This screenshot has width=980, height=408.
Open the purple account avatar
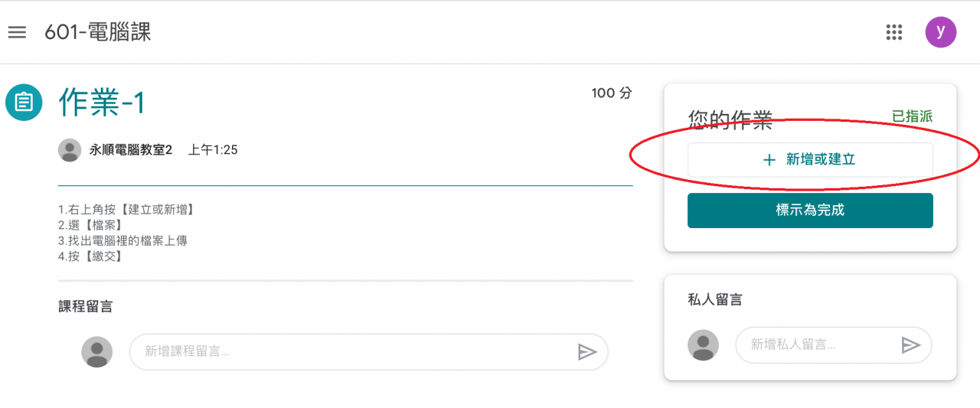pyautogui.click(x=941, y=32)
